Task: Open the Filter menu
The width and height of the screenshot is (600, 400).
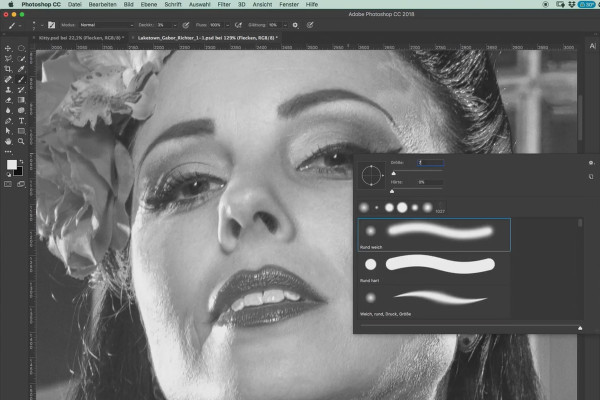Action: click(224, 5)
